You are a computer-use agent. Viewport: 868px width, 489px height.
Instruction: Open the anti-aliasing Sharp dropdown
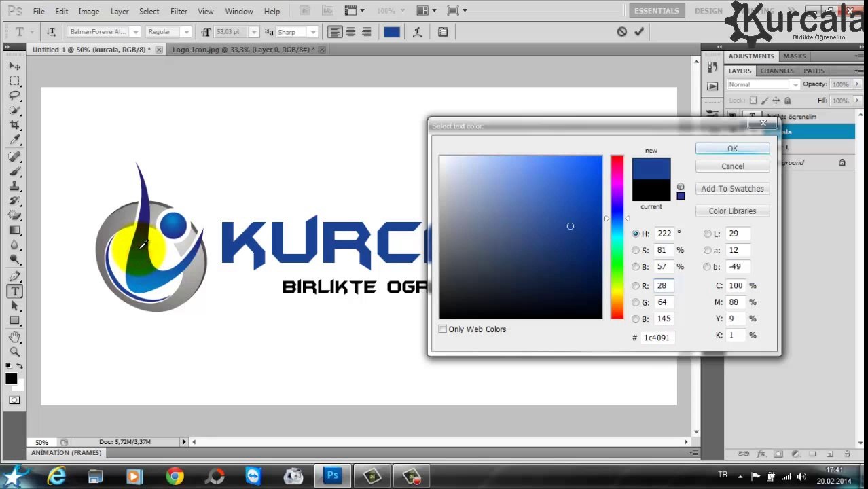pyautogui.click(x=312, y=32)
